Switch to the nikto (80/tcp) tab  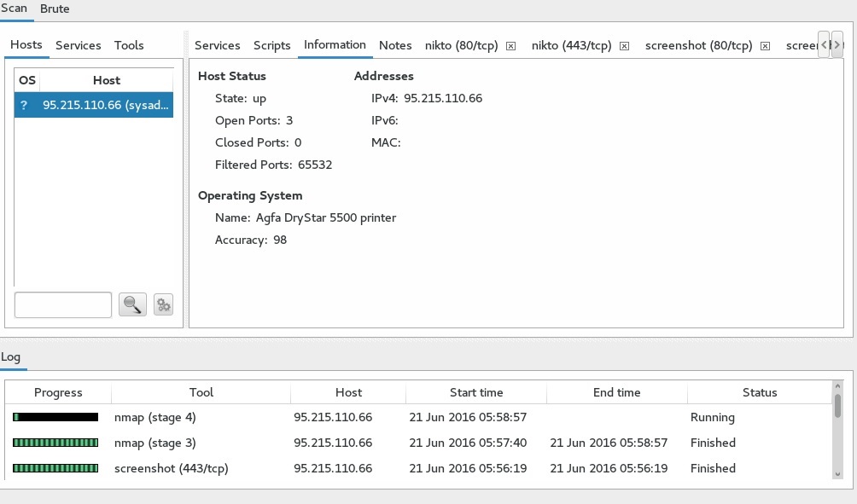pyautogui.click(x=461, y=45)
